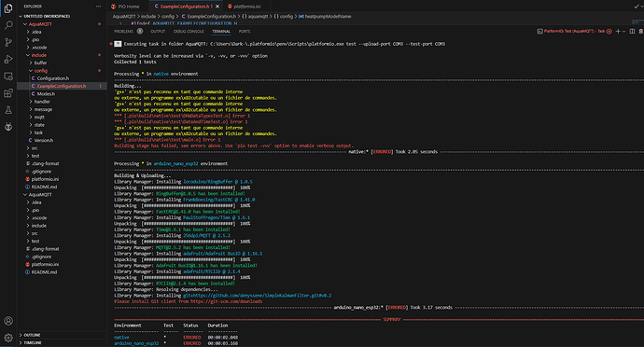The image size is (644, 347).
Task: Open the Run and Debug view
Action: point(8,59)
